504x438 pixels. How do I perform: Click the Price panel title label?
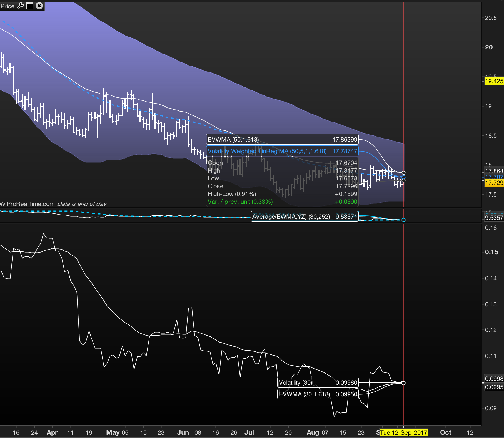(x=8, y=6)
